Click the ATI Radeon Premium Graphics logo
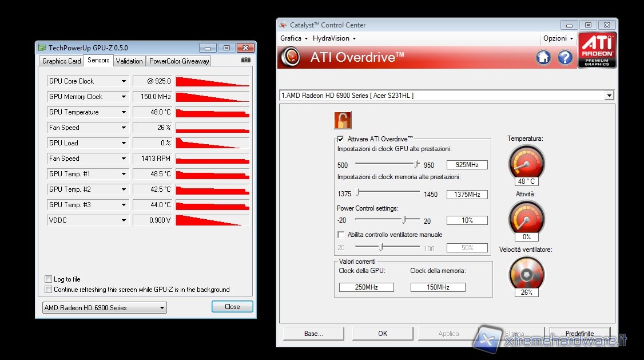Image resolution: width=644 pixels, height=360 pixels. point(597,50)
